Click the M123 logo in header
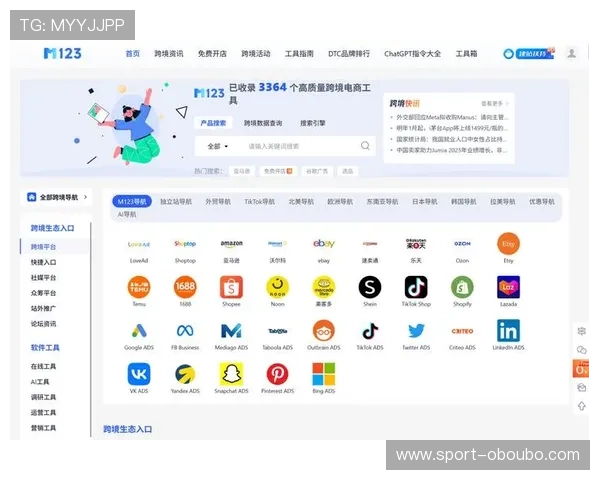The height and width of the screenshot is (480, 600). point(62,53)
